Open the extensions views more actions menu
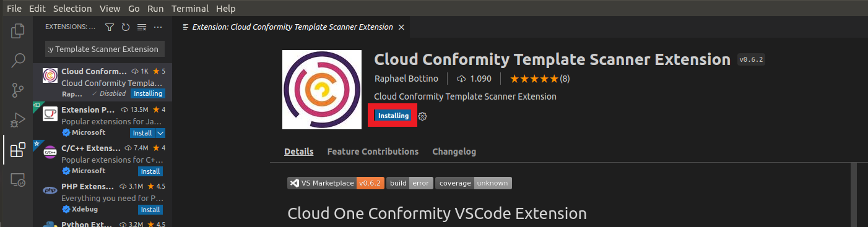The width and height of the screenshot is (868, 227). click(158, 27)
